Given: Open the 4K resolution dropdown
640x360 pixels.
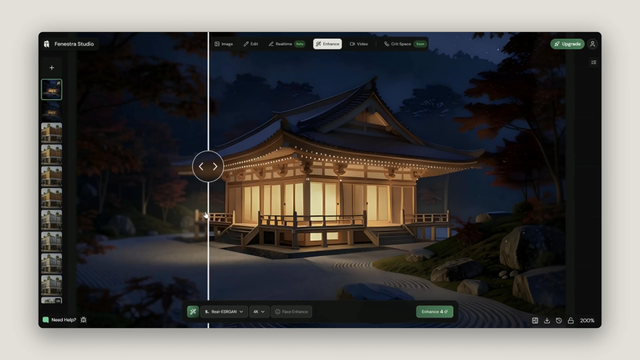Looking at the screenshot, I should [259, 311].
